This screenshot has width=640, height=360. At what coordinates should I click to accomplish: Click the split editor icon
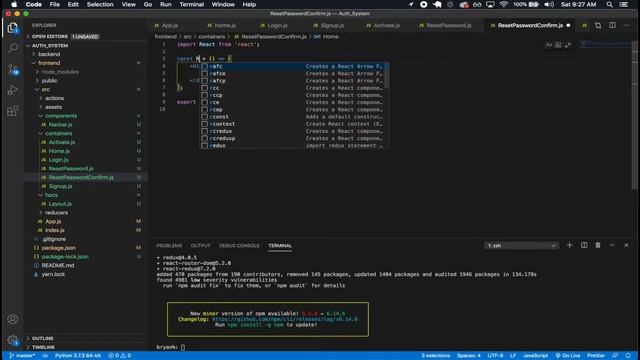click(612, 25)
